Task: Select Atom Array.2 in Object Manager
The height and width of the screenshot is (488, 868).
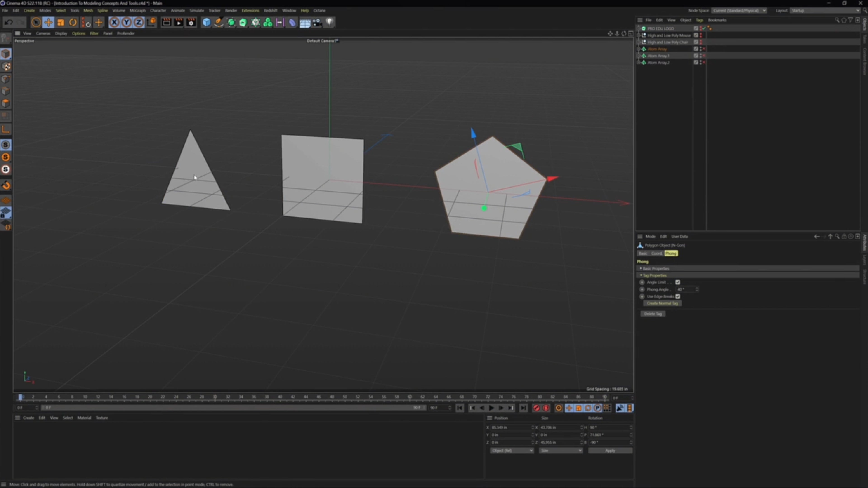Action: point(658,63)
